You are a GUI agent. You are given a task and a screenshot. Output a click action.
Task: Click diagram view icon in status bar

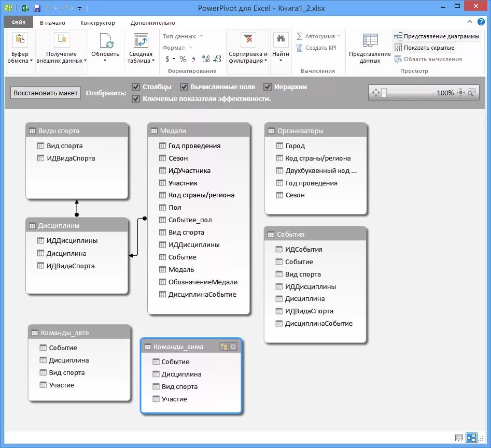[x=471, y=437]
